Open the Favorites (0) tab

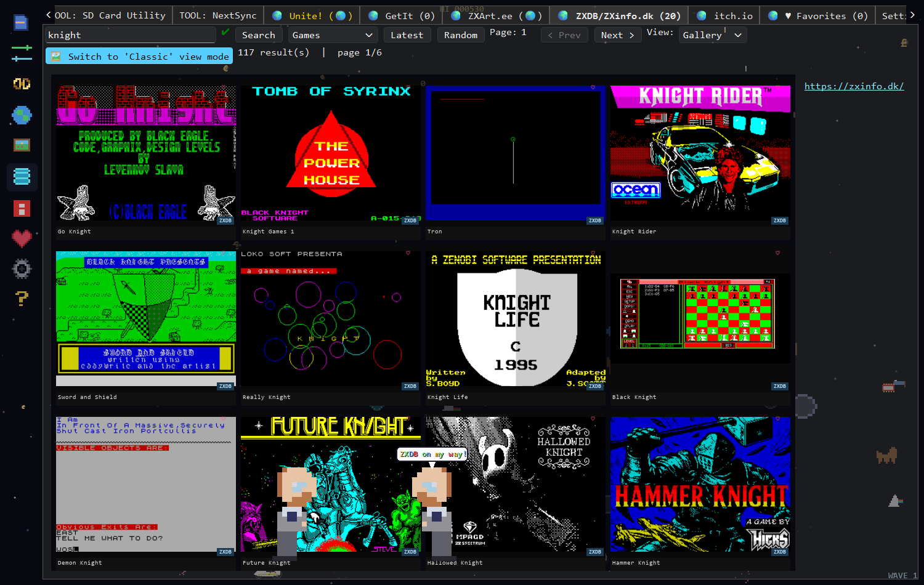(817, 15)
